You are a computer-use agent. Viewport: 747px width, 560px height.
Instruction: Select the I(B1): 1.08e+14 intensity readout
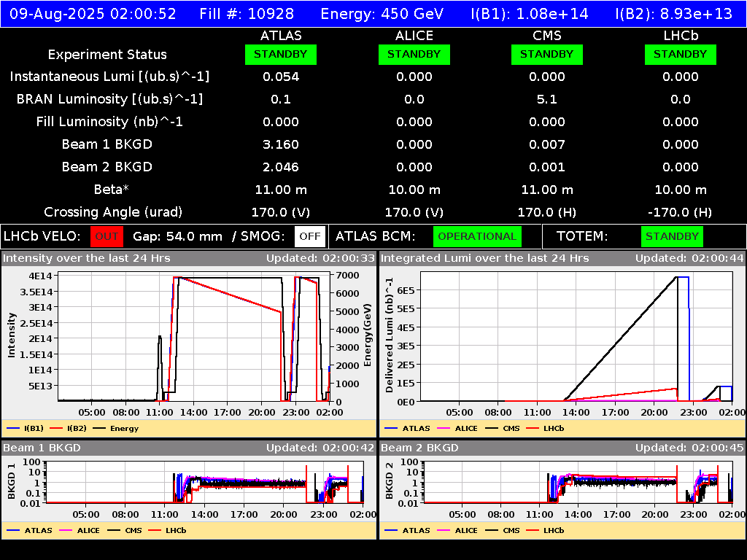(x=530, y=14)
